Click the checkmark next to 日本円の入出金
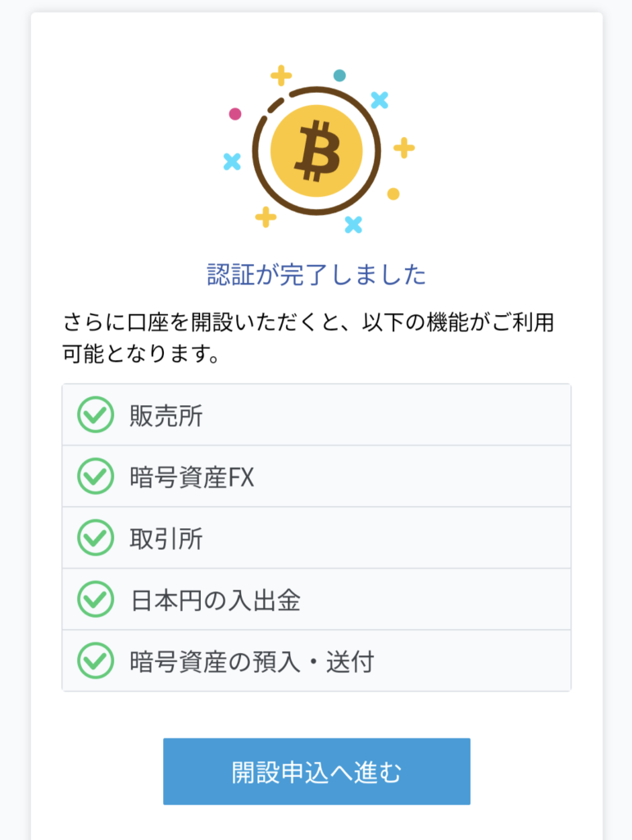 (x=95, y=600)
